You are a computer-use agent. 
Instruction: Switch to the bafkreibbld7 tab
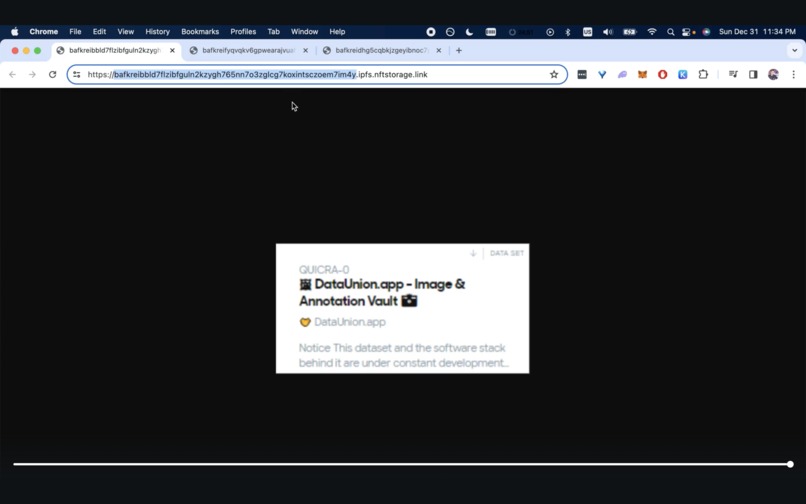[116, 50]
